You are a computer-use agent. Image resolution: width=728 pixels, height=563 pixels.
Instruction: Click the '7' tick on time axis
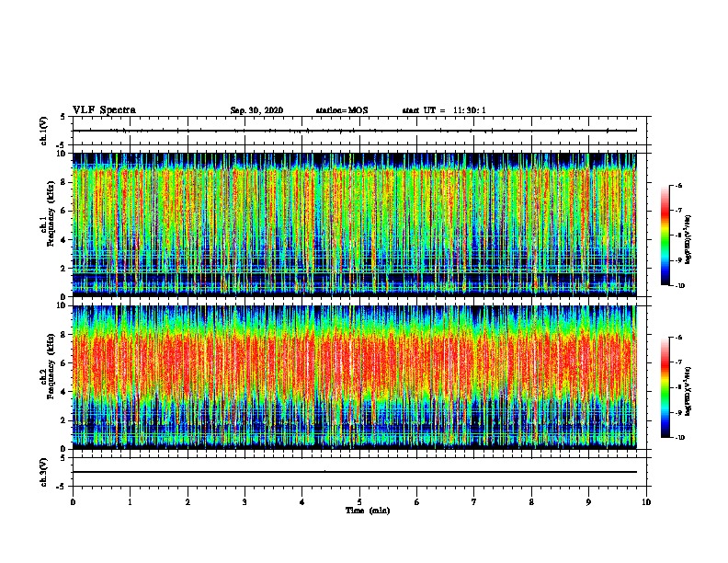click(x=474, y=502)
